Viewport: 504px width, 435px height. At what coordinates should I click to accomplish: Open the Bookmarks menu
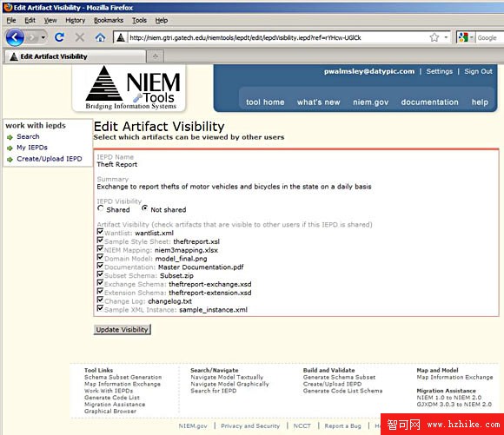(x=109, y=21)
